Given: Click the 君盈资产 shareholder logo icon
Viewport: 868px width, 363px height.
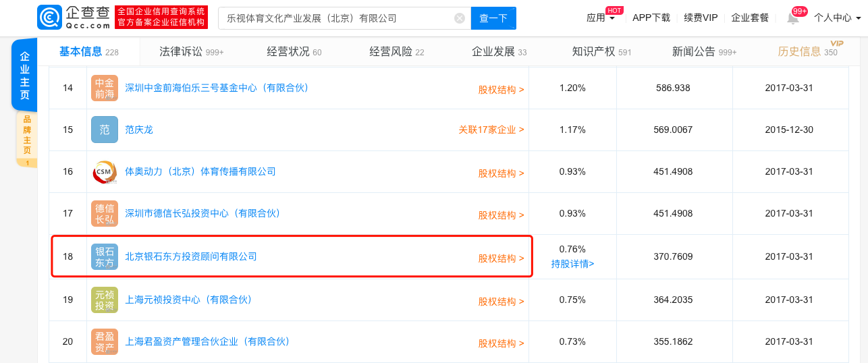Looking at the screenshot, I should click(x=105, y=341).
